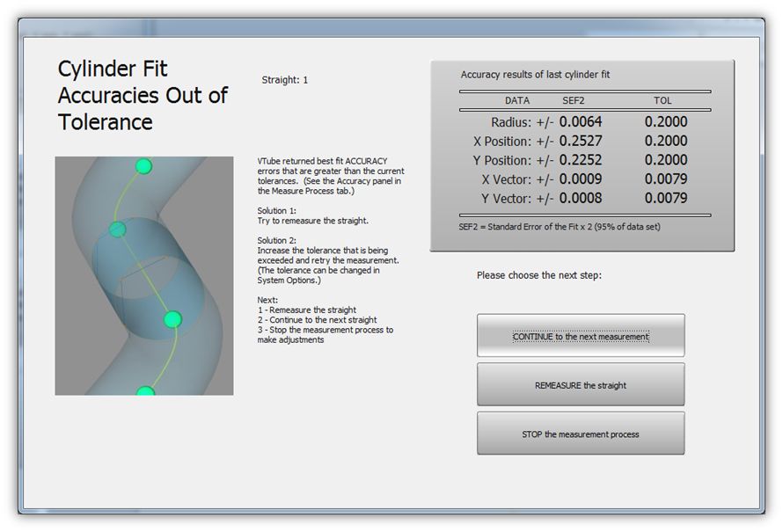Click the SEF2 standard error footnote text

559,227
